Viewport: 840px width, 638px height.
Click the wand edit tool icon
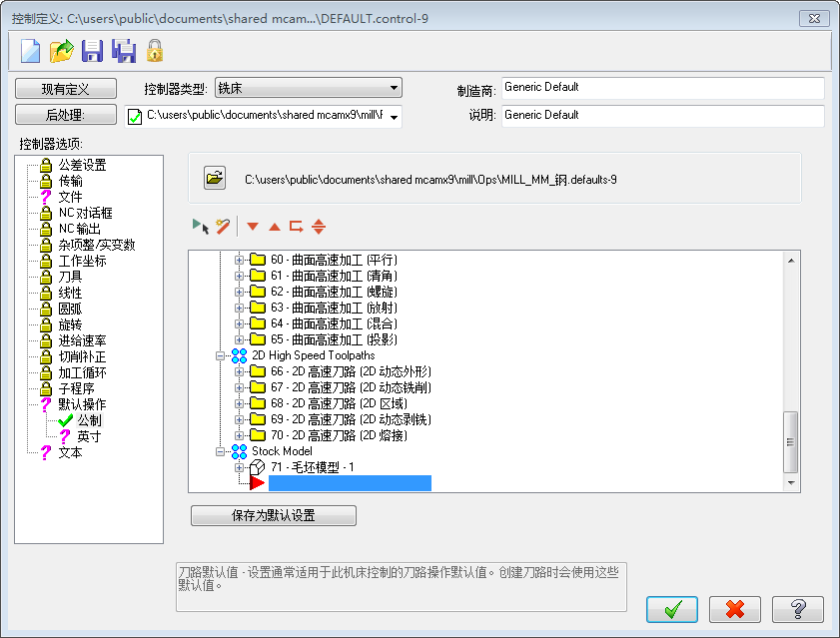pyautogui.click(x=223, y=226)
